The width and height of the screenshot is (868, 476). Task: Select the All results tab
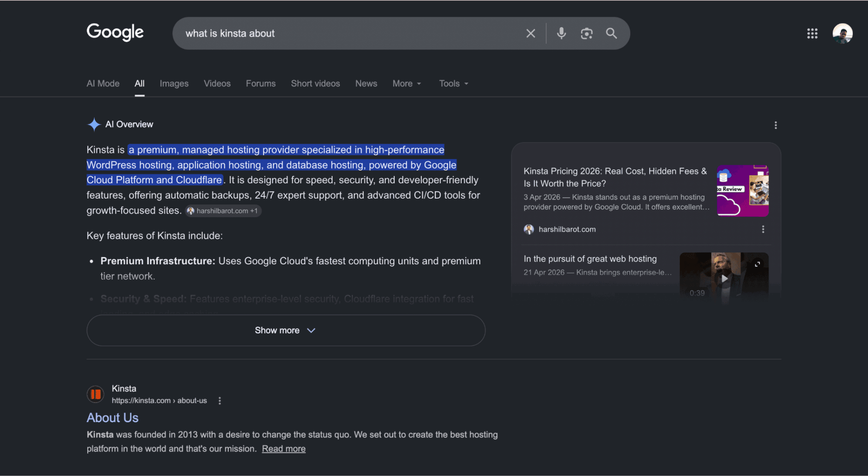pyautogui.click(x=139, y=84)
